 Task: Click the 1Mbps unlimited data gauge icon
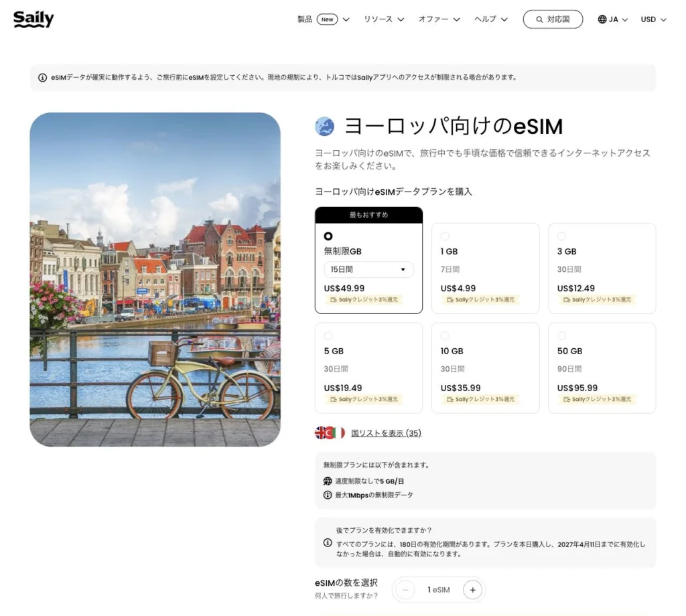point(327,495)
